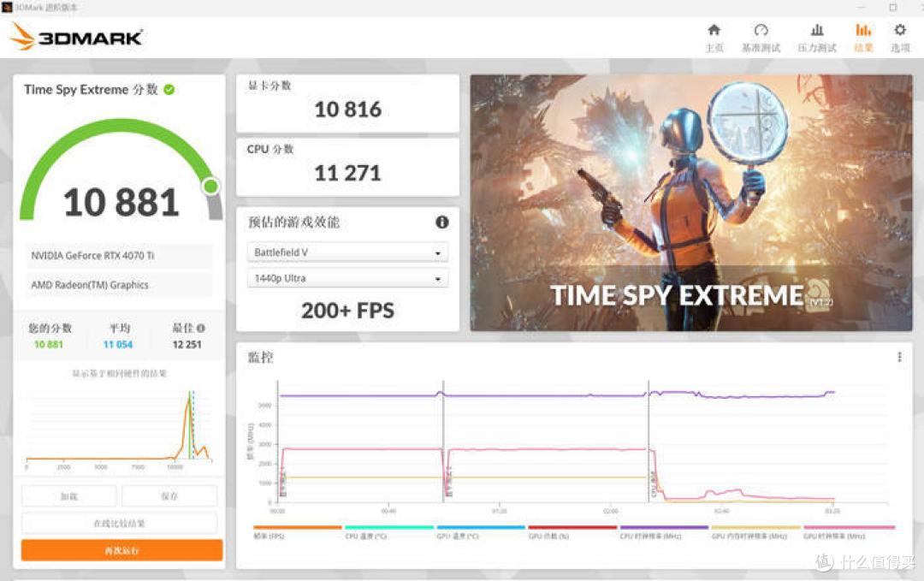Click the graphics score 10 816
This screenshot has height=581, width=924.
(x=347, y=109)
